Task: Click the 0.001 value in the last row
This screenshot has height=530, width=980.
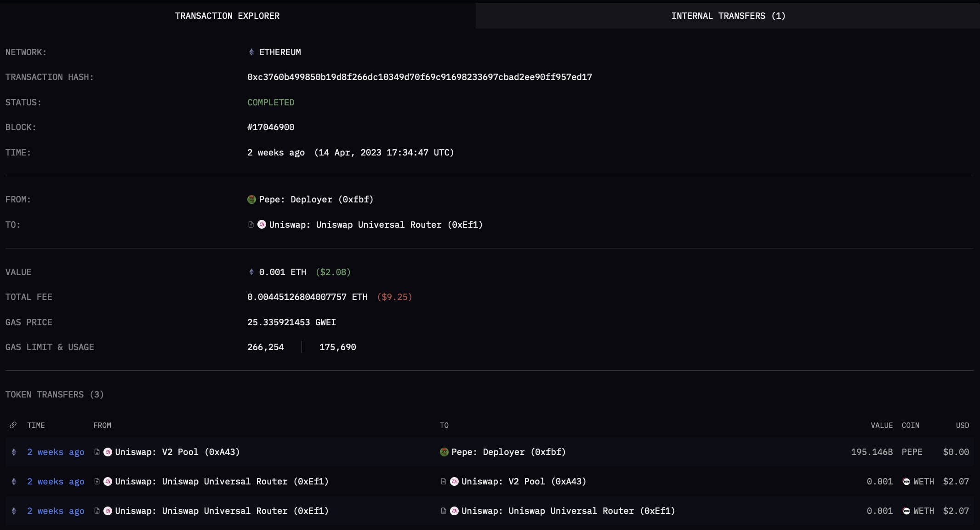Action: [x=880, y=511]
